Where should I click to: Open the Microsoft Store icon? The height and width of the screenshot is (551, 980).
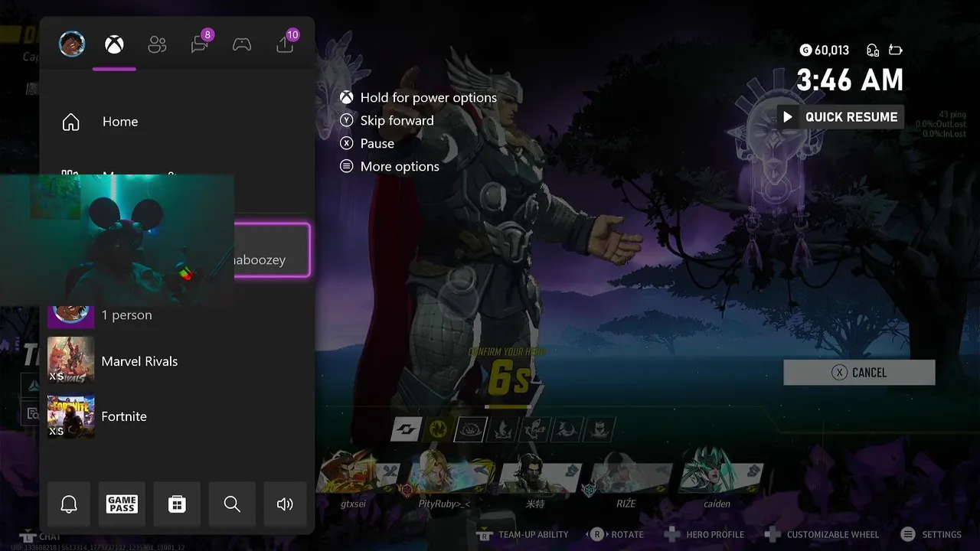click(x=177, y=504)
